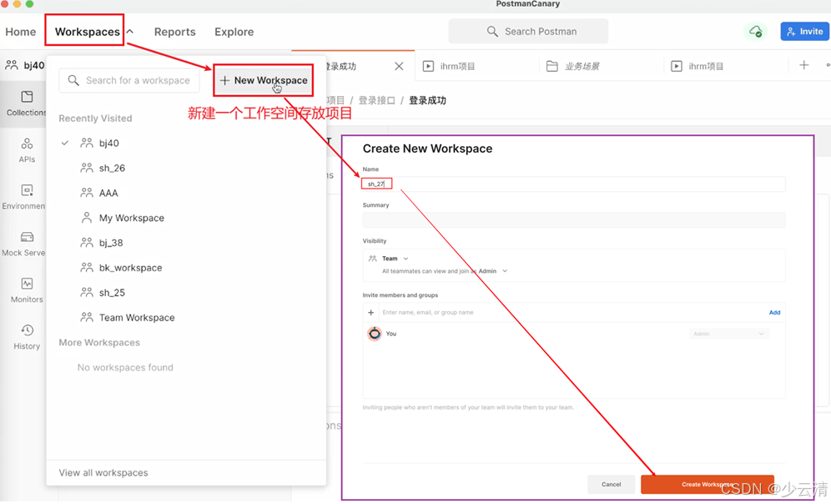Open the History sidebar panel
The height and width of the screenshot is (504, 831).
click(x=27, y=337)
